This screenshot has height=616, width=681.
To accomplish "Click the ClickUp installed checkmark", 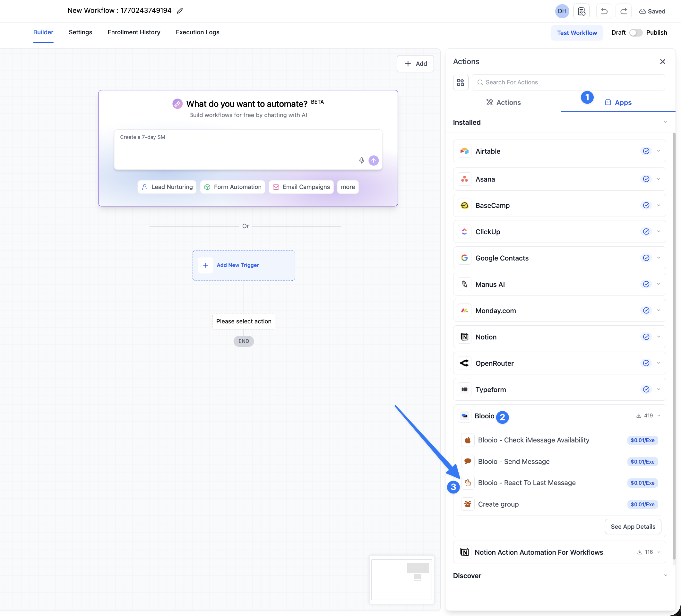I will [646, 232].
